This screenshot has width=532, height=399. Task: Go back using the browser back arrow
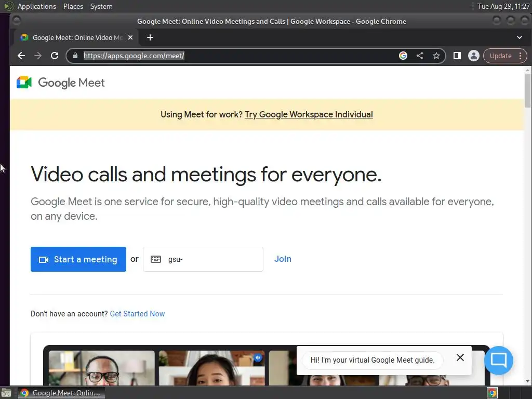(x=21, y=56)
